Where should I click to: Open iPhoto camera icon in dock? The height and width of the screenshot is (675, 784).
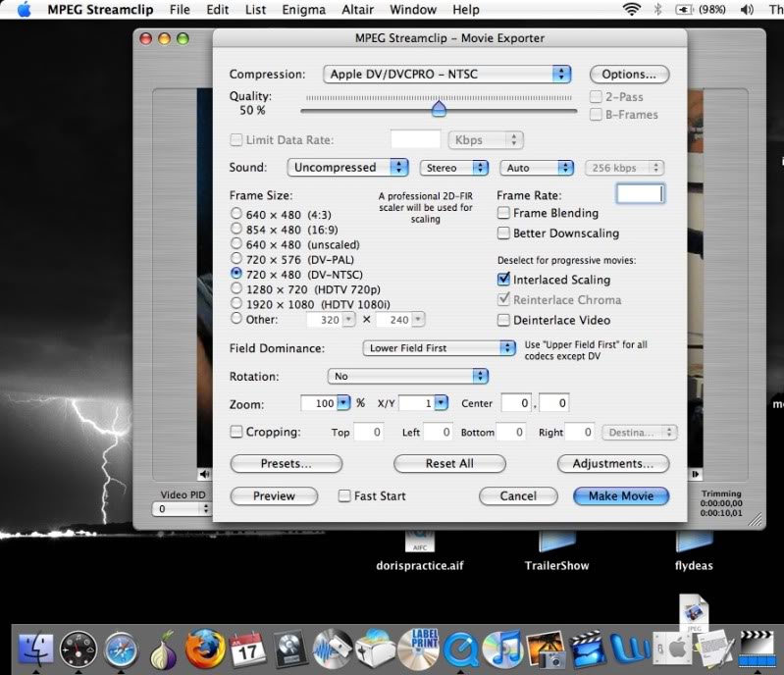546,649
